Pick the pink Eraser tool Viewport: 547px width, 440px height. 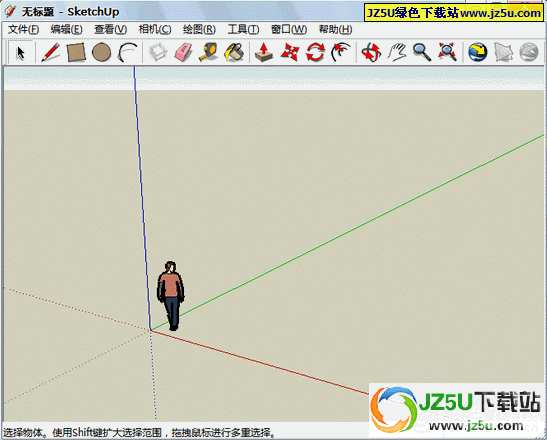183,52
